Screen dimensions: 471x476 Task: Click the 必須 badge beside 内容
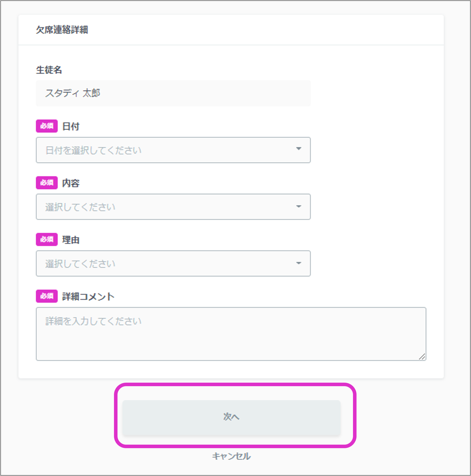(46, 183)
